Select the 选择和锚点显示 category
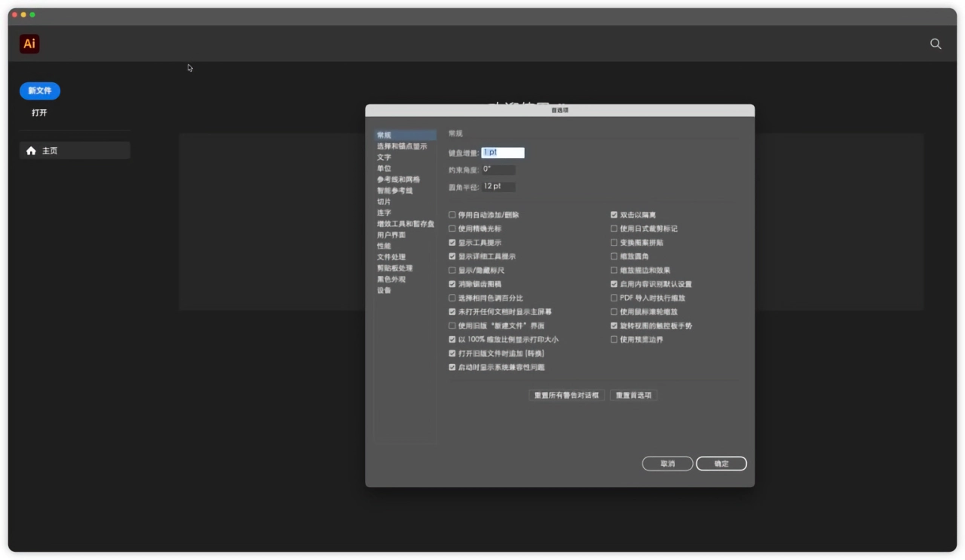This screenshot has width=965, height=560. (x=402, y=146)
